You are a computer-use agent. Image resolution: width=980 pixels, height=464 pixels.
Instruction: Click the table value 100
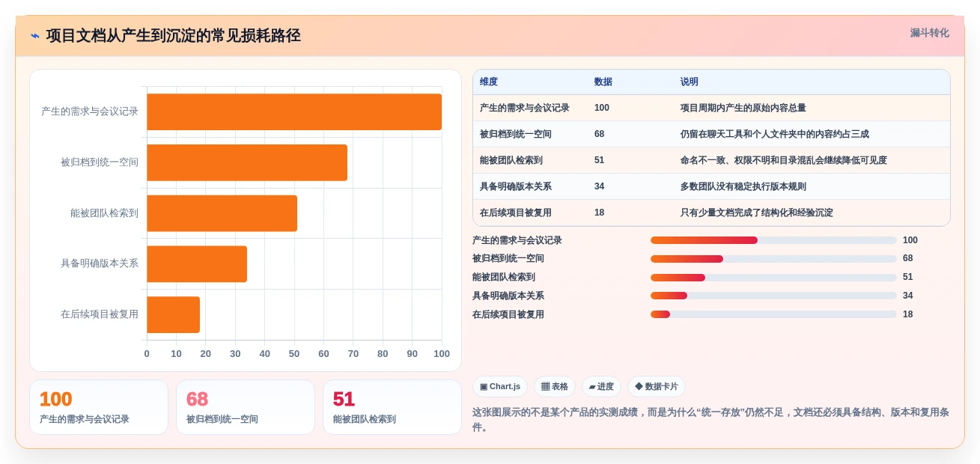pyautogui.click(x=602, y=108)
